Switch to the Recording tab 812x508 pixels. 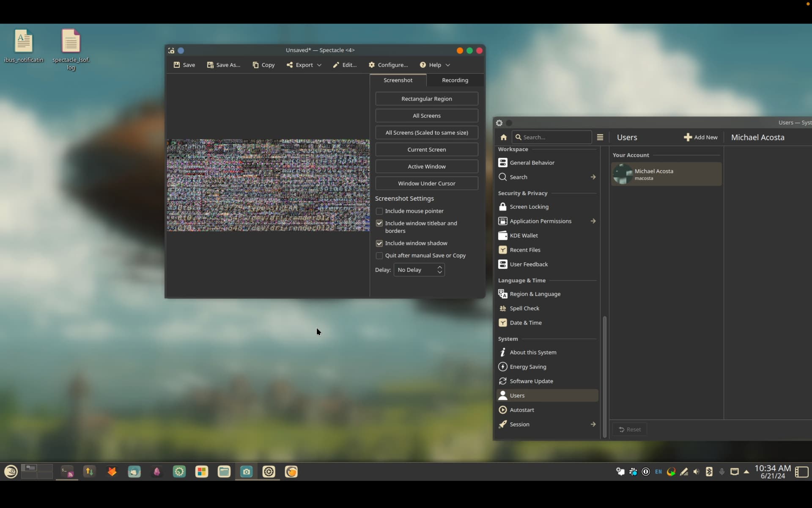click(455, 80)
